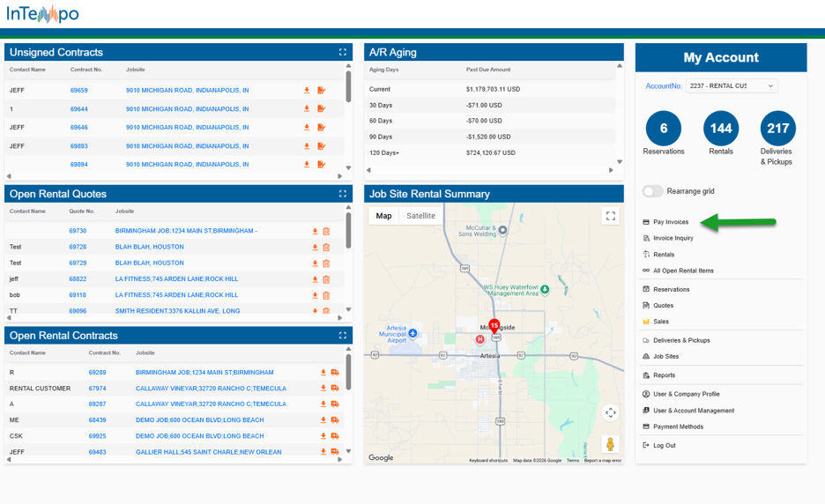Open unsigned contract number 69659

(x=79, y=91)
